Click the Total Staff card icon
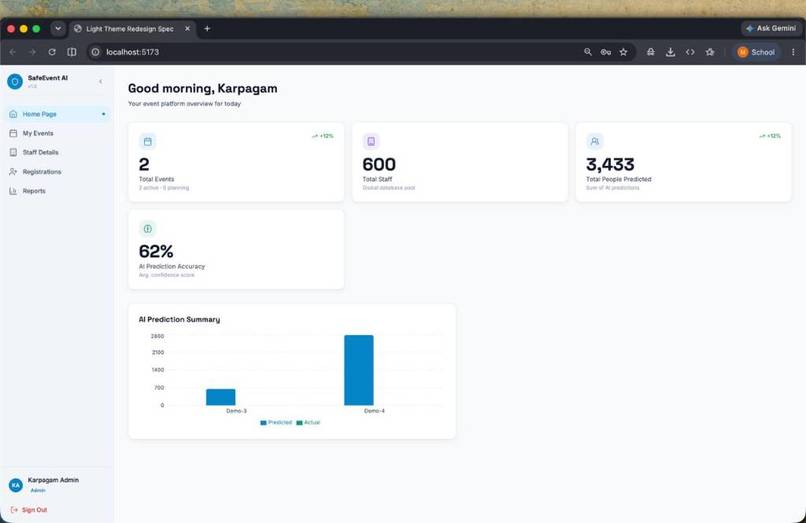This screenshot has height=523, width=806. coord(371,141)
